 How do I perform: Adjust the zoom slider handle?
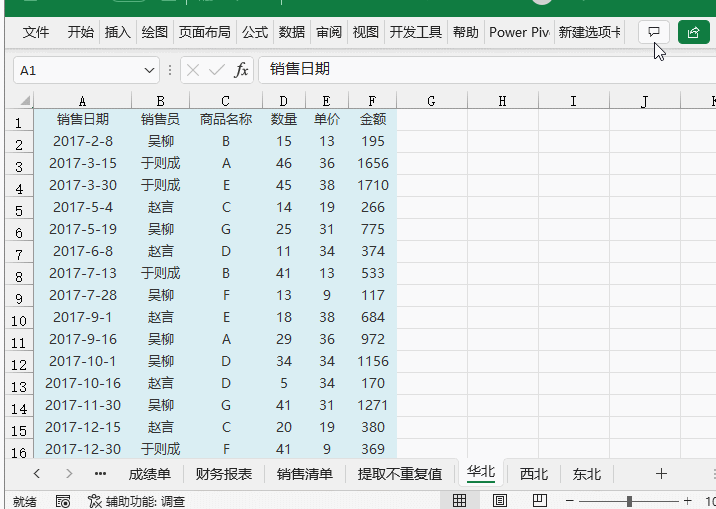[629, 501]
